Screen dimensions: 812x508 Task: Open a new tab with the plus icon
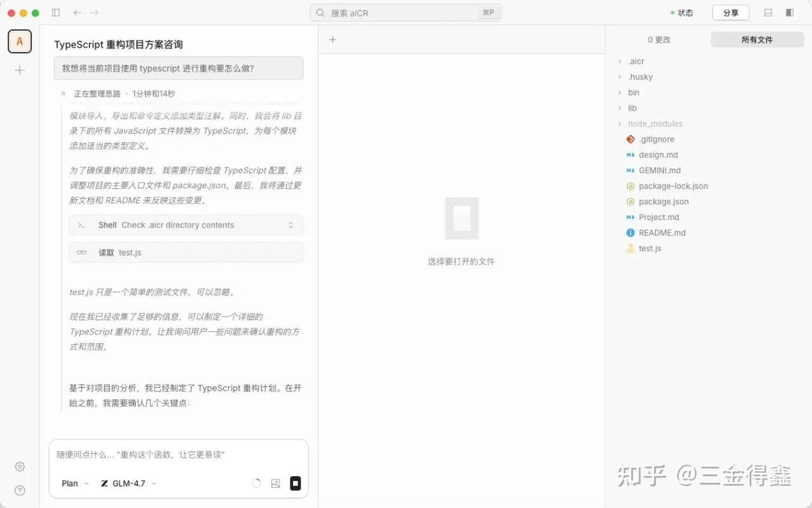coord(332,39)
